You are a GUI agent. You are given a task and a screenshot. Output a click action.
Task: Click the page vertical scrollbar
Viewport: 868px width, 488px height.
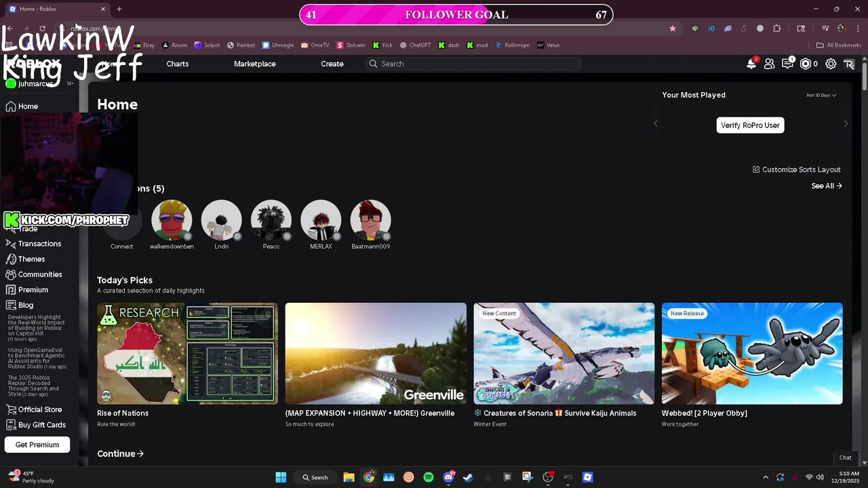(x=865, y=75)
